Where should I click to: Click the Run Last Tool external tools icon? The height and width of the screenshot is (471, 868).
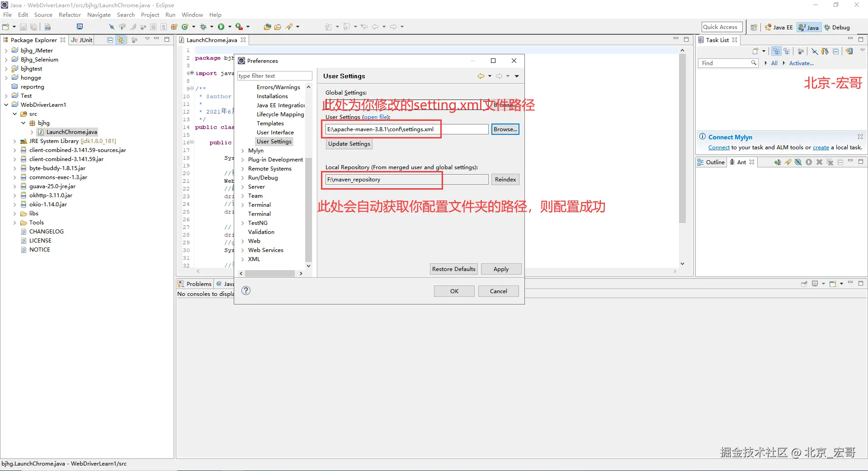point(239,27)
